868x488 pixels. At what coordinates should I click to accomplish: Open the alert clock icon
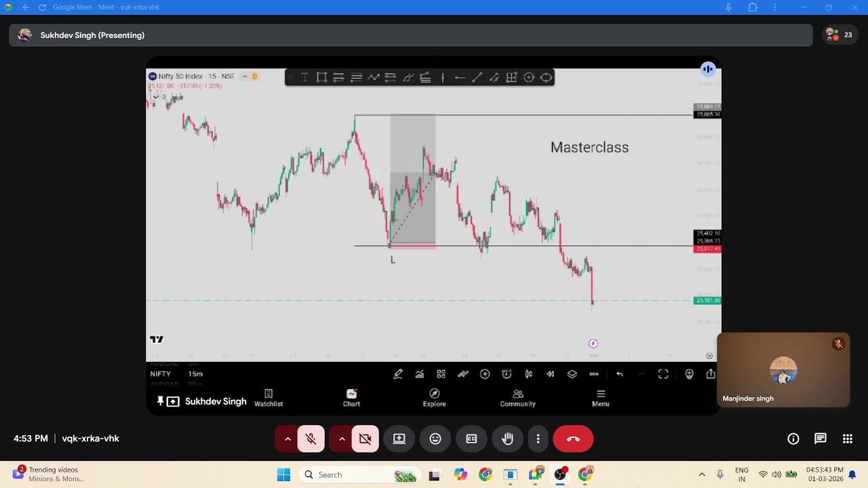point(507,374)
